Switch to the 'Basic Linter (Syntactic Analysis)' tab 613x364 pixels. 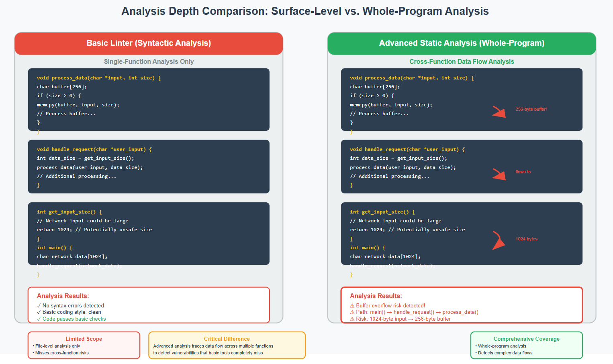pyautogui.click(x=149, y=43)
